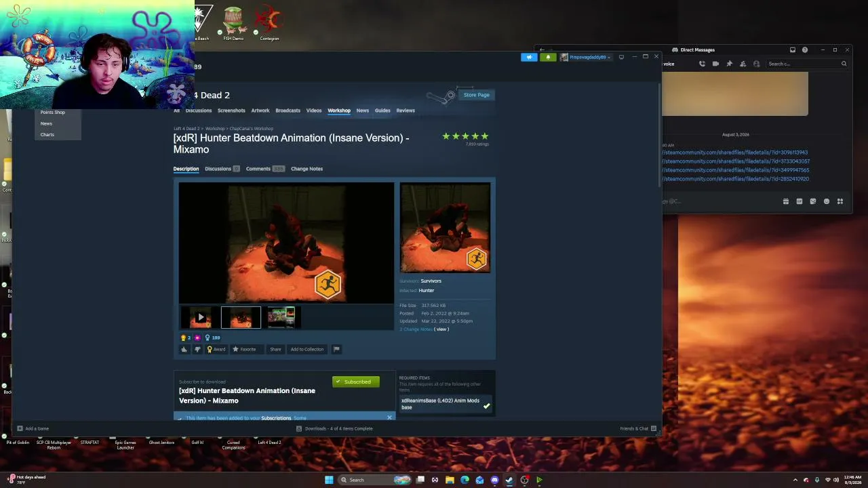Open the Discord inbox icon
The width and height of the screenshot is (868, 488).
[x=792, y=49]
